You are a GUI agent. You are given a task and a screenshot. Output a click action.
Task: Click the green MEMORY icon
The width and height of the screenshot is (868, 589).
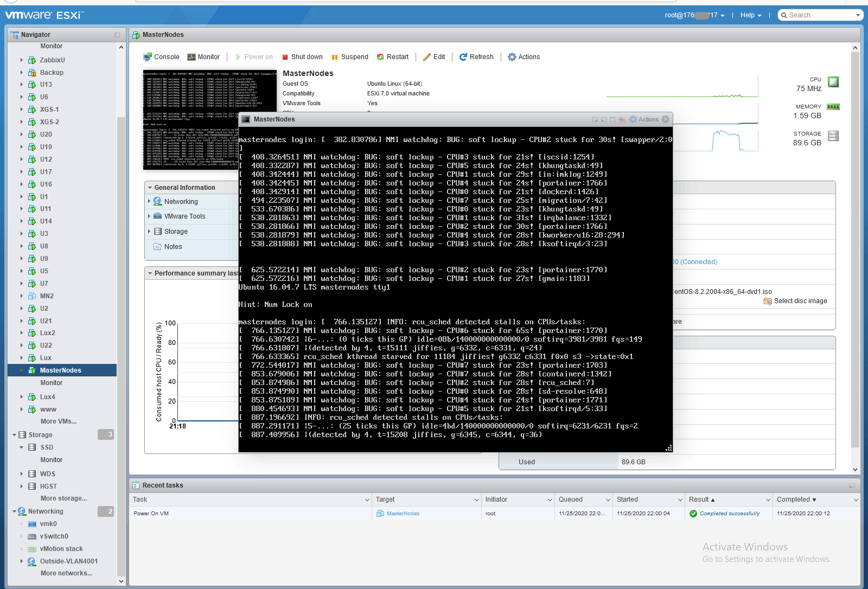(833, 107)
